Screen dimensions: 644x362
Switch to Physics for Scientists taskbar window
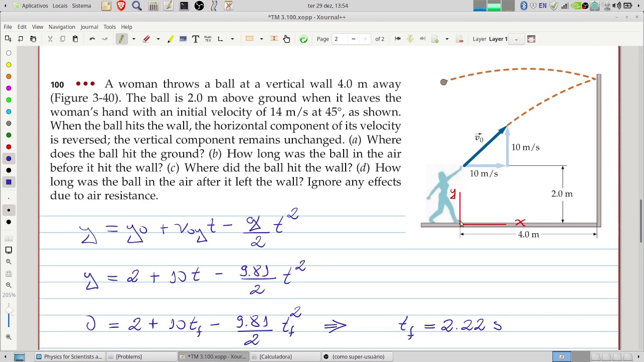(69, 356)
